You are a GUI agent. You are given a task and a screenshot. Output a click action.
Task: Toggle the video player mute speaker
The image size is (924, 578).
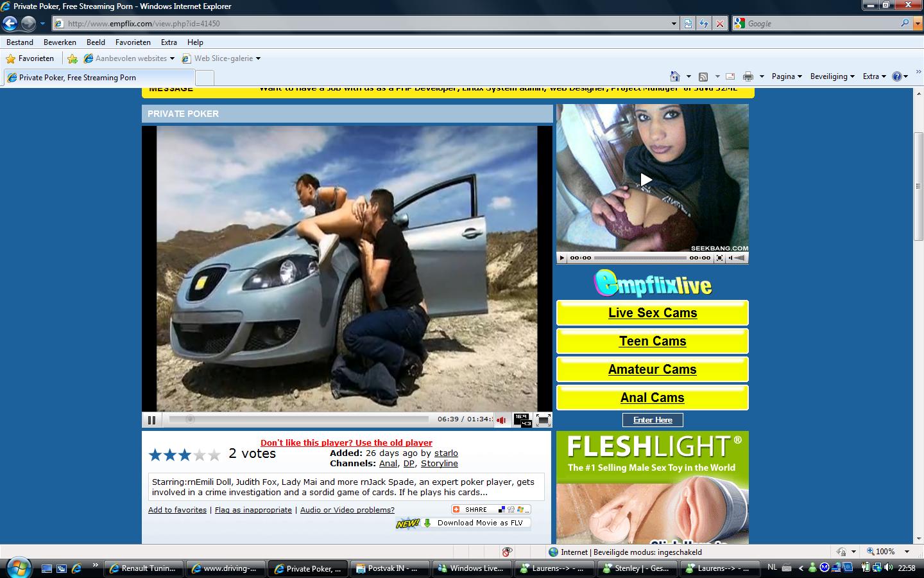(x=501, y=420)
